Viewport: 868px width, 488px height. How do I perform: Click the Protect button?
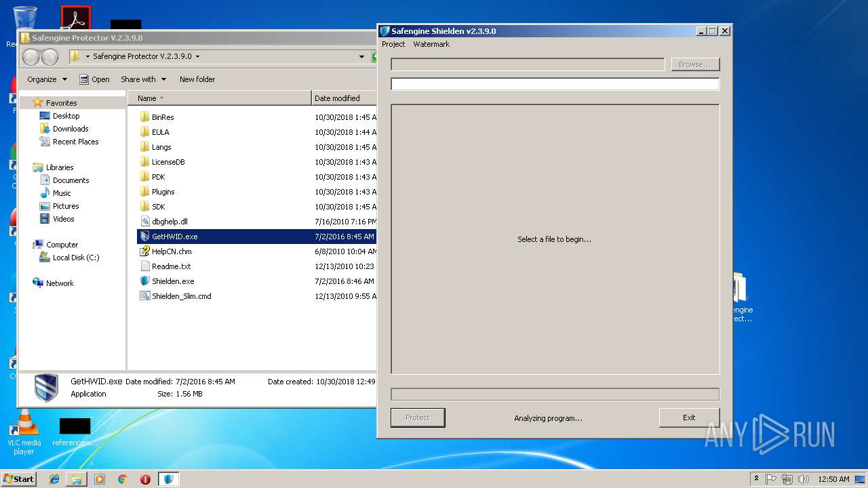(418, 418)
